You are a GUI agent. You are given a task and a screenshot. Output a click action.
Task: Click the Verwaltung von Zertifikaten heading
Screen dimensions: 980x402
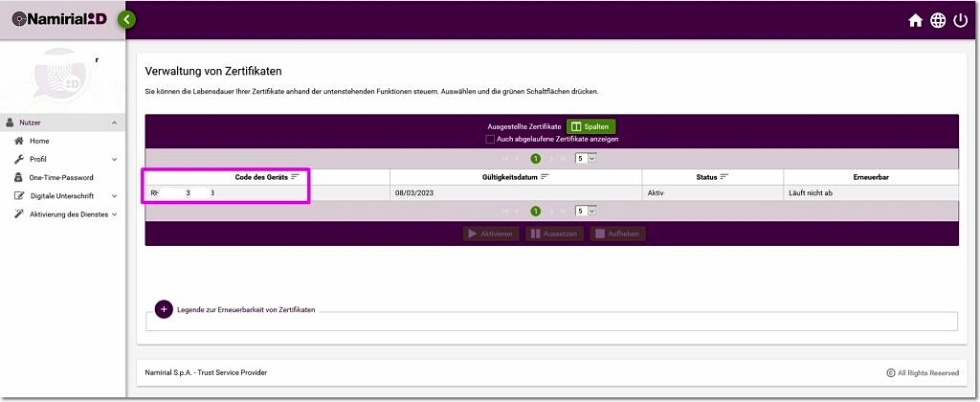213,71
